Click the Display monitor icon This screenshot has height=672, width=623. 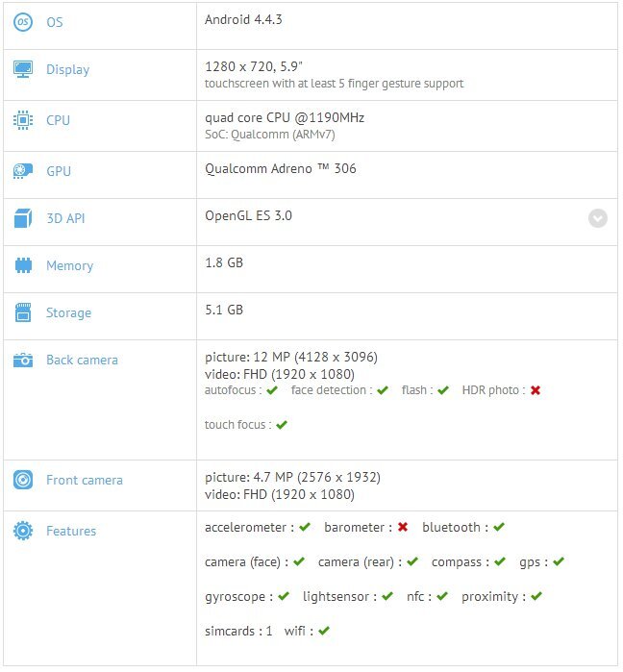[23, 69]
